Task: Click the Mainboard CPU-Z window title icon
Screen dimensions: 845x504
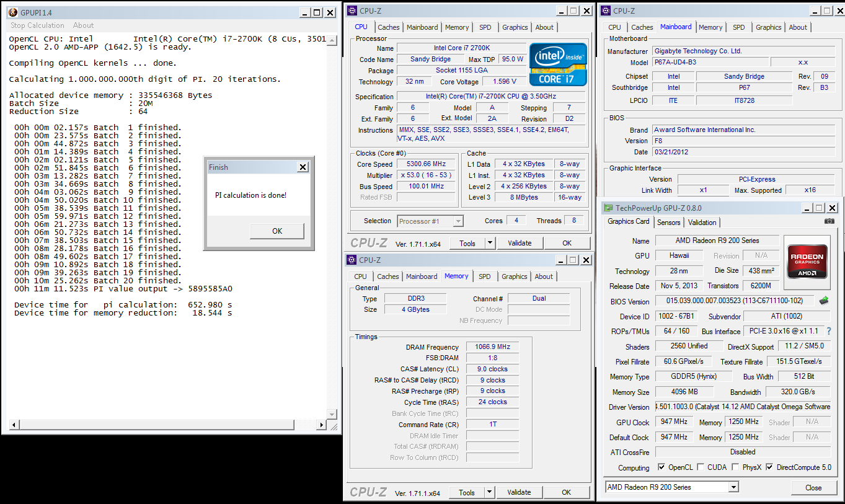Action: [605, 11]
